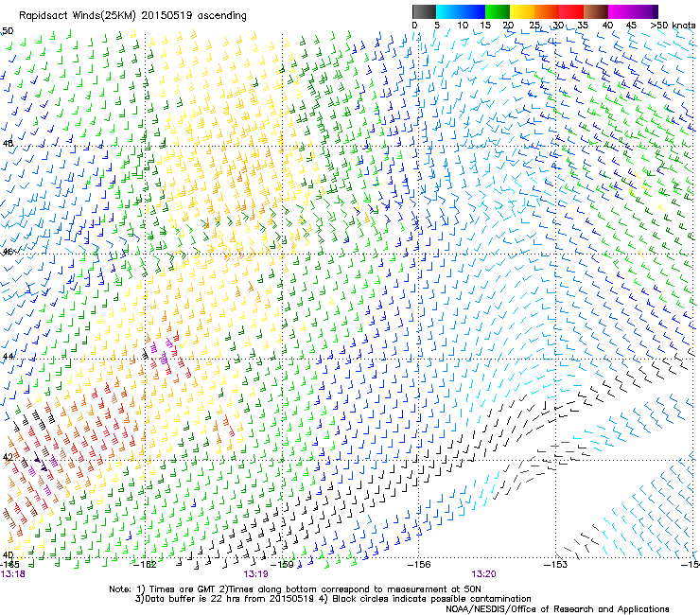
Task: Click the NOAA/NESDIS credit text
Action: point(557,609)
